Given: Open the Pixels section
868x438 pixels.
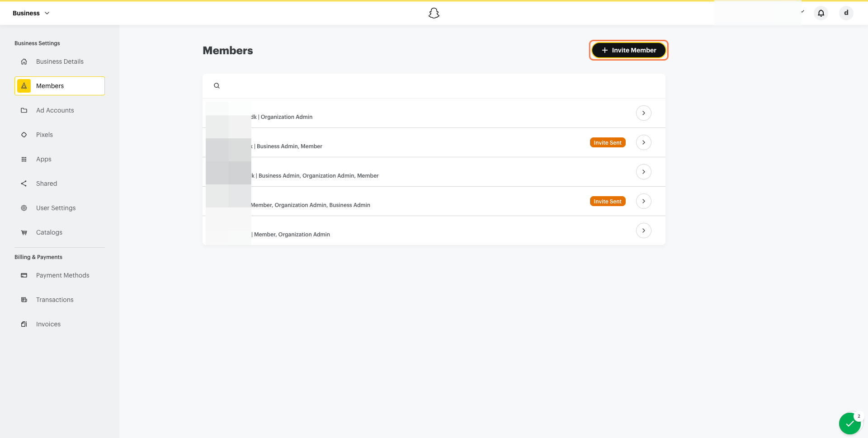Looking at the screenshot, I should click(60, 135).
